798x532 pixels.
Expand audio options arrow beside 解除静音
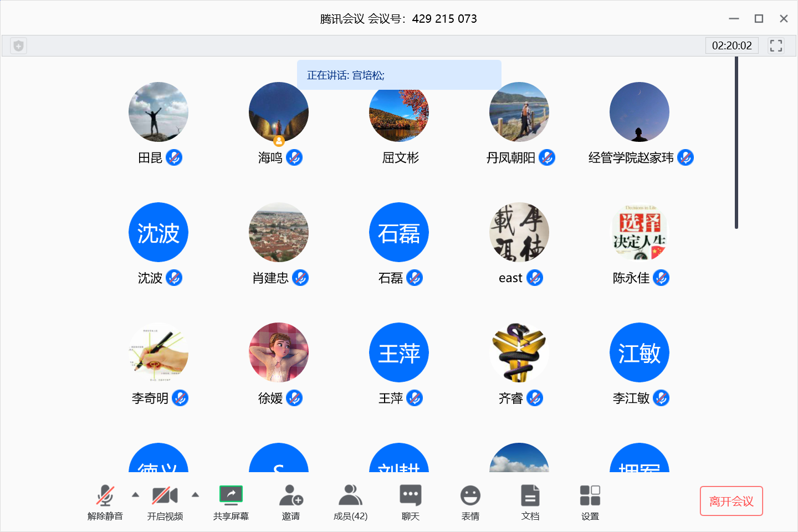(135, 495)
